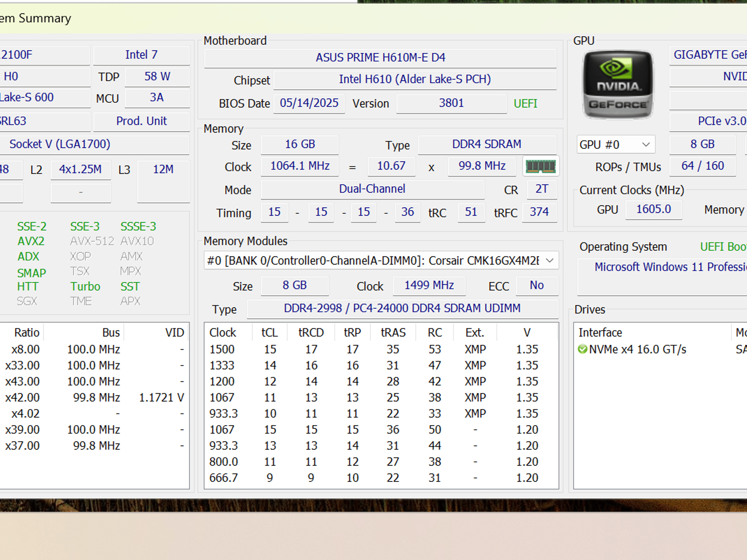Viewport: 747px width, 560px height.
Task: Click the 1499 MHz module clock value
Action: click(429, 285)
